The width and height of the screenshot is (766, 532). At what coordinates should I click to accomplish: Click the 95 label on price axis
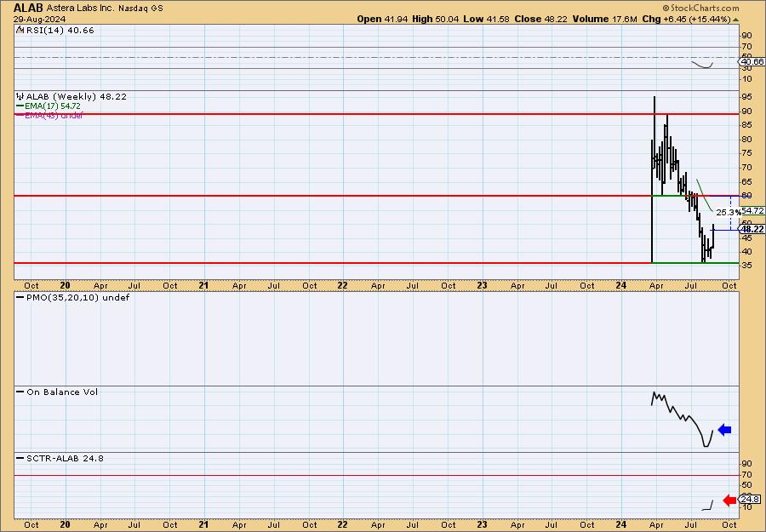click(x=746, y=97)
